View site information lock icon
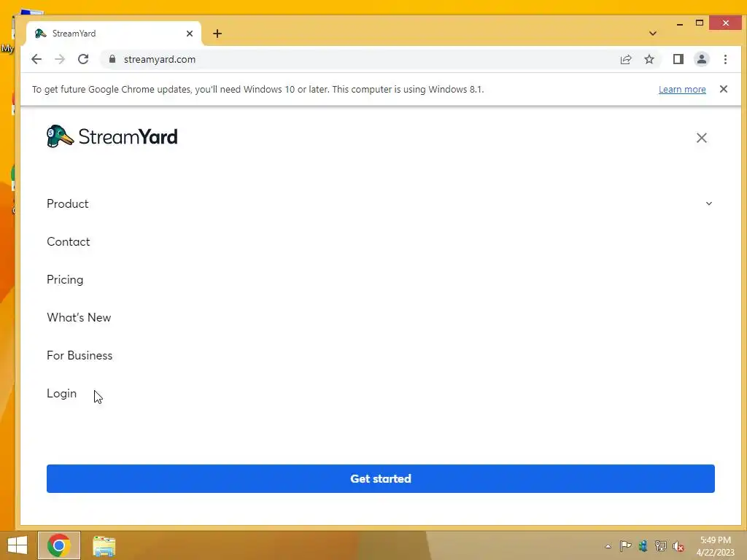The image size is (747, 560). [112, 59]
